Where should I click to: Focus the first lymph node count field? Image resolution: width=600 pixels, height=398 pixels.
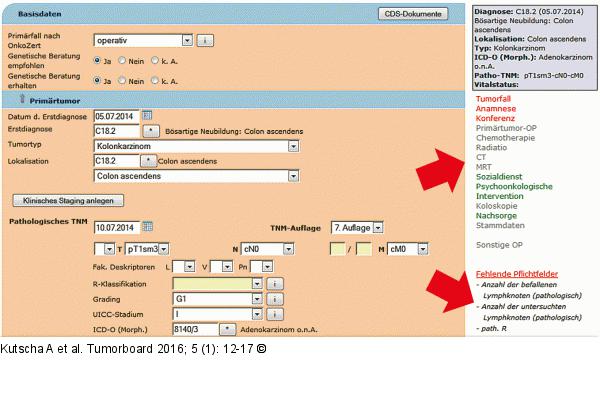tap(337, 249)
